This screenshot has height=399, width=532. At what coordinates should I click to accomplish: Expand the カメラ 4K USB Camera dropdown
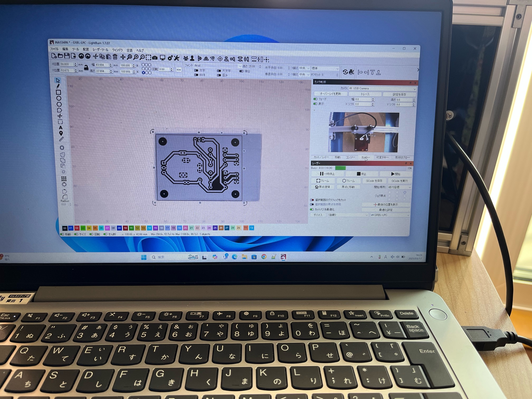(382, 89)
